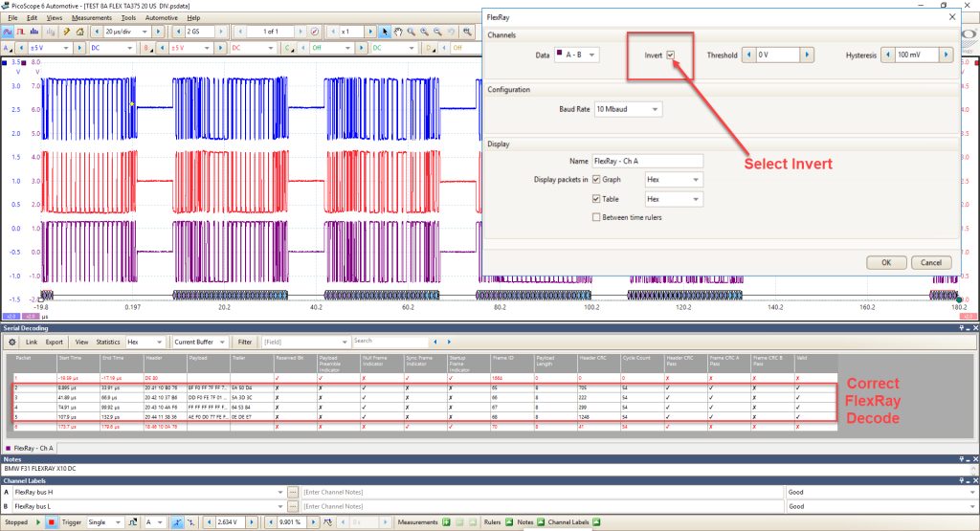
Task: Click the FlexRay Name input field
Action: pos(647,161)
